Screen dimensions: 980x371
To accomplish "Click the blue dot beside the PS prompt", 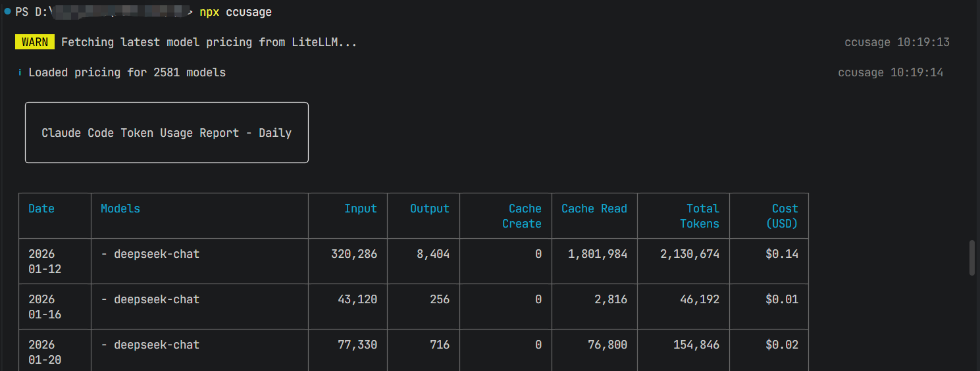I will point(7,12).
